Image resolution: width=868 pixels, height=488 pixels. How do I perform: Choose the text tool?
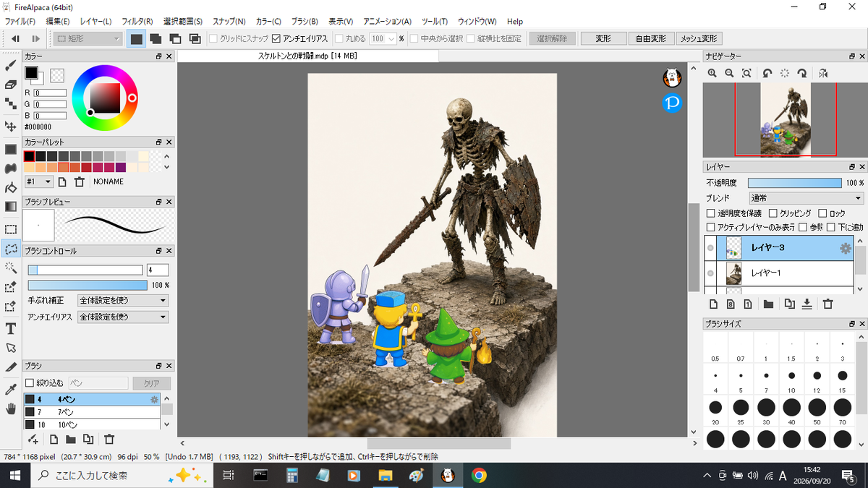coord(11,329)
